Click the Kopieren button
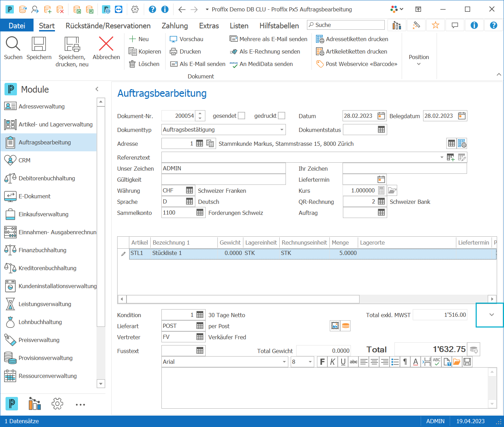Screen dimensions: 504x427 point(145,51)
